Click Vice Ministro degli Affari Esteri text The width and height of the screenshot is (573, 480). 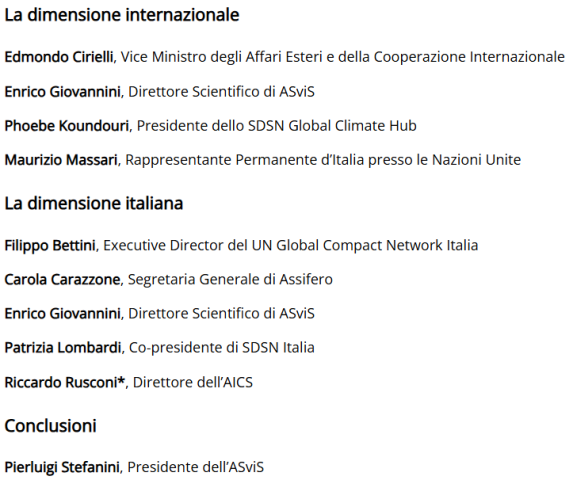coord(222,57)
